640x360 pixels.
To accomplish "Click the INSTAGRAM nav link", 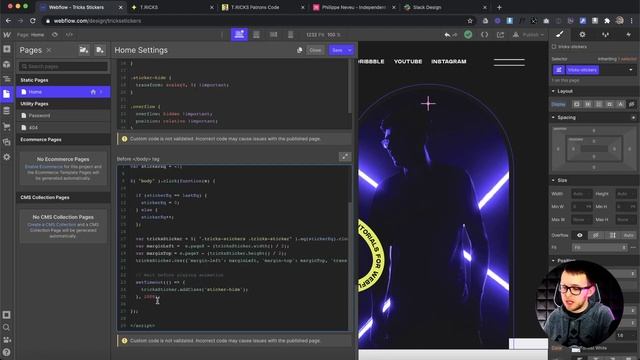I will pos(449,61).
